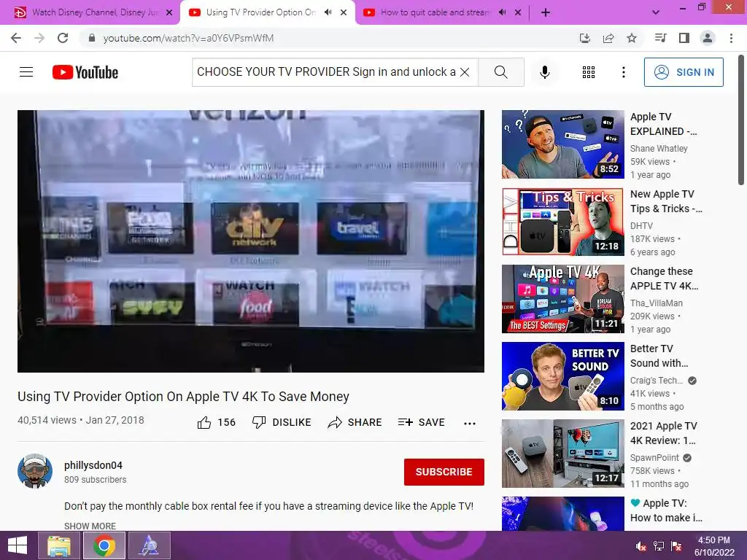Image resolution: width=747 pixels, height=560 pixels.
Task: Open Apple TV: How to make video title
Action: 666,510
